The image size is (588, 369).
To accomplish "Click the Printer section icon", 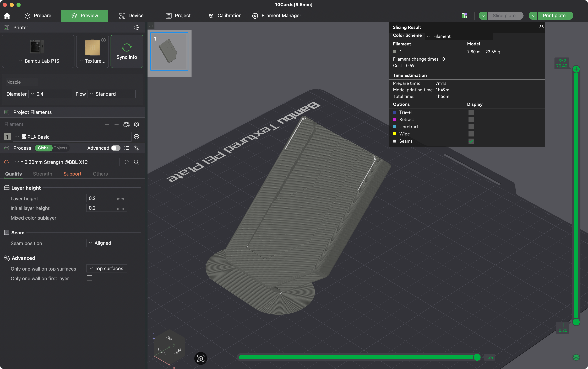I will 7,28.
